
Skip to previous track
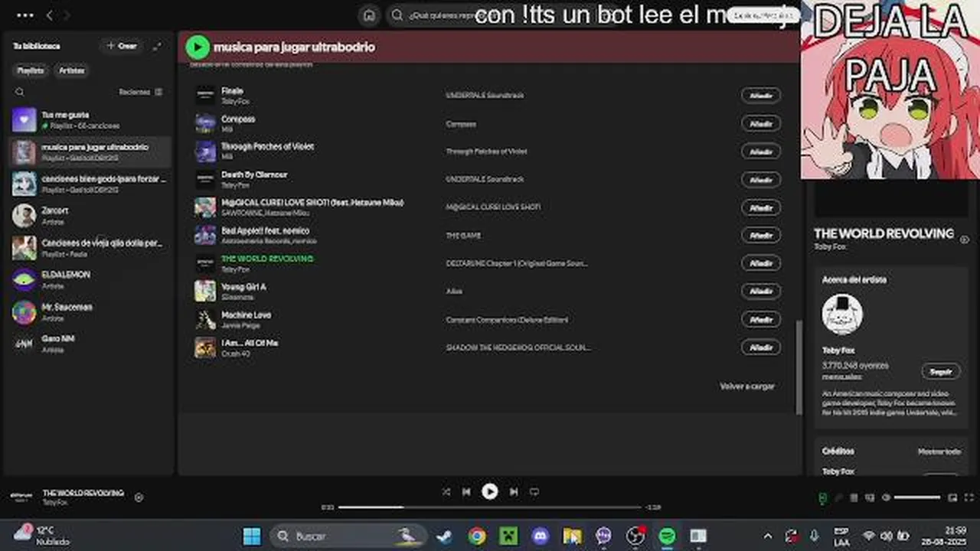click(466, 492)
